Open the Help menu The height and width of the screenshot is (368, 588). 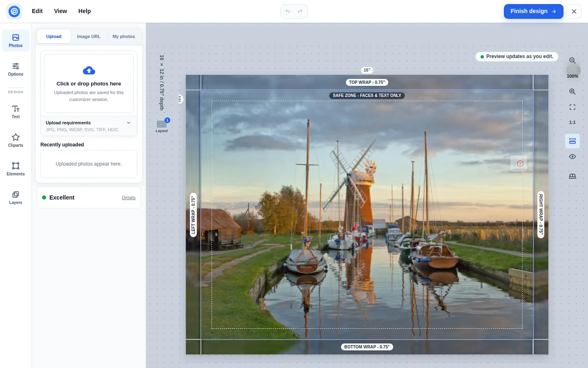coord(85,11)
